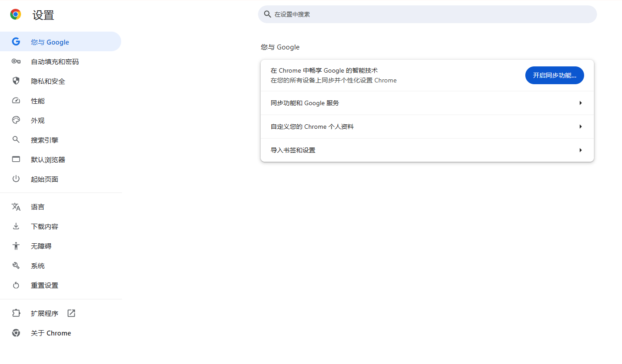Click the Chrome logo beside 设置

(16, 15)
